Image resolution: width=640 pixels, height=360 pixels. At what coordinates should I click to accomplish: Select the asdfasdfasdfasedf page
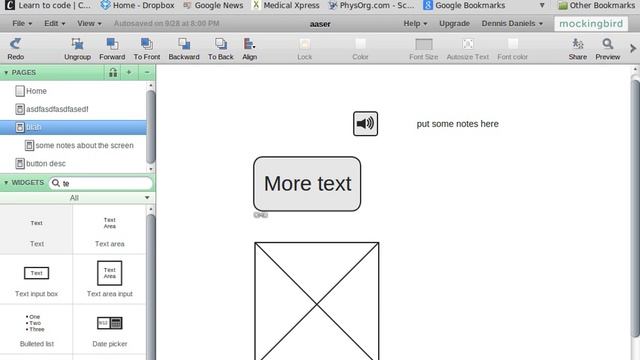pyautogui.click(x=73, y=109)
